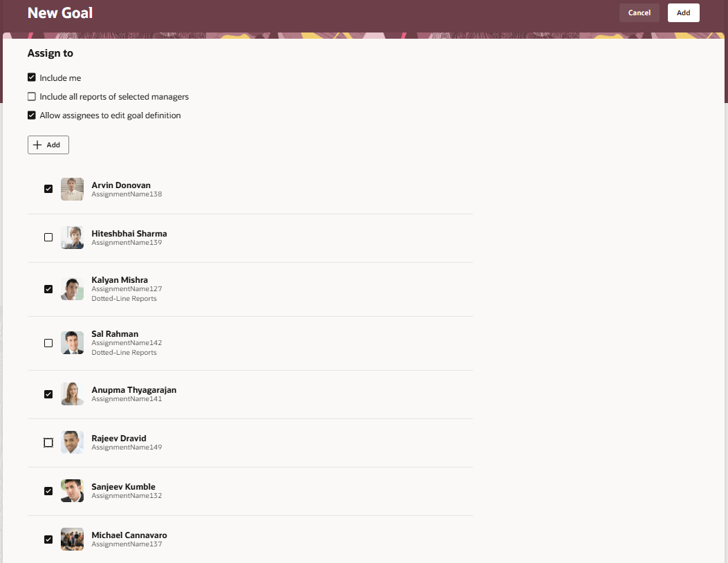728x563 pixels.
Task: Select Hiteshbhai Sharma as an assignee
Action: tap(48, 237)
